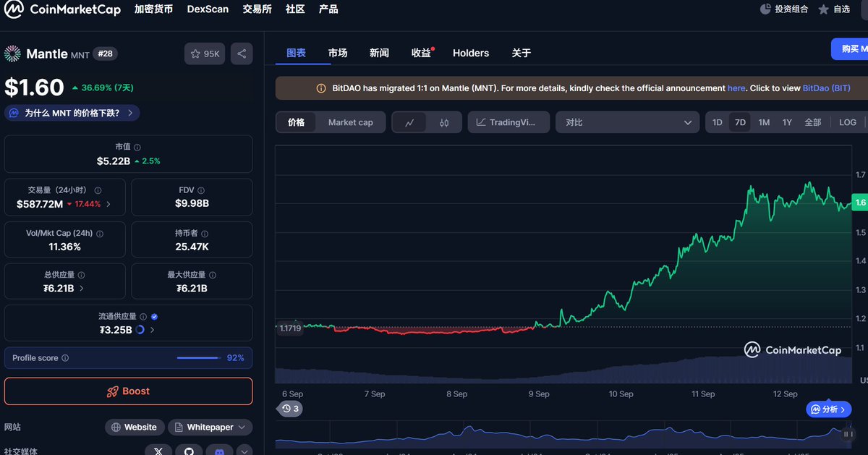Open 加密货币 menu

pyautogui.click(x=153, y=9)
